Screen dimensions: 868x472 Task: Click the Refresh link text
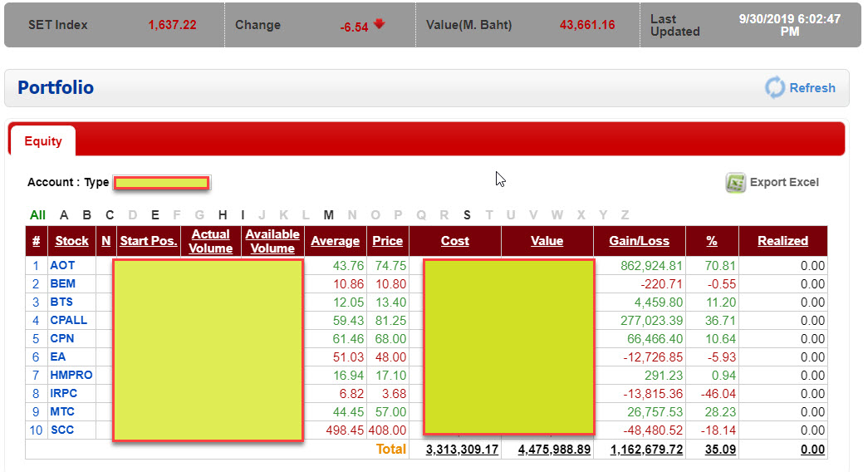pos(812,88)
